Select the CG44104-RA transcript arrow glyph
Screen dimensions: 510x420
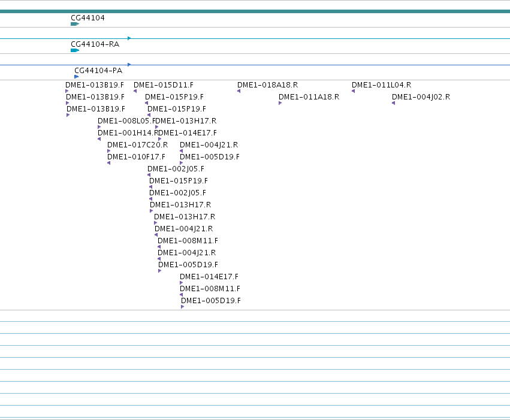(x=75, y=50)
